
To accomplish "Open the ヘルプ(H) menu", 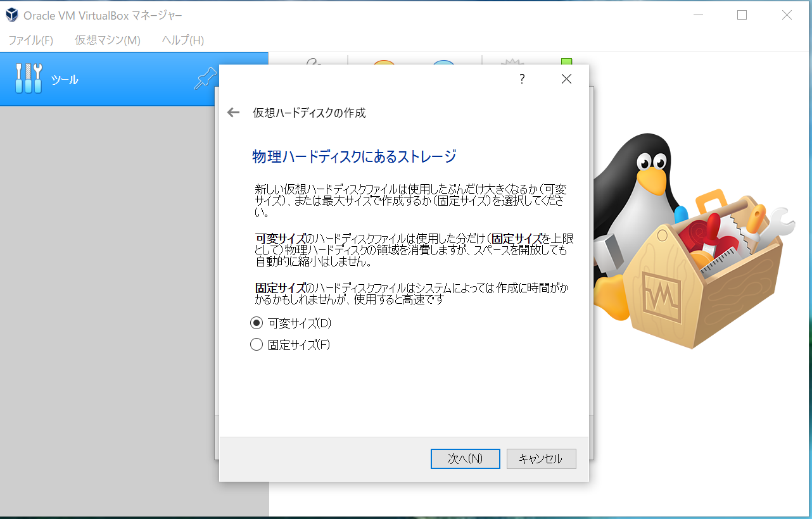I will coord(183,40).
